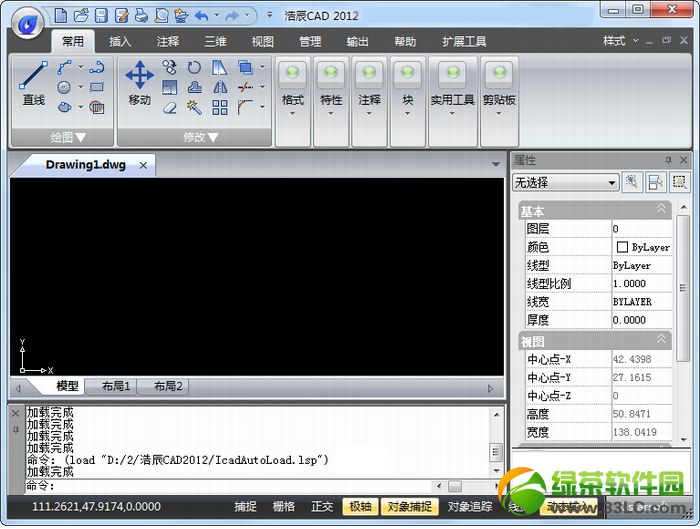Open the Quick Access toolbar customize arrow
This screenshot has width=700, height=529.
pos(270,16)
